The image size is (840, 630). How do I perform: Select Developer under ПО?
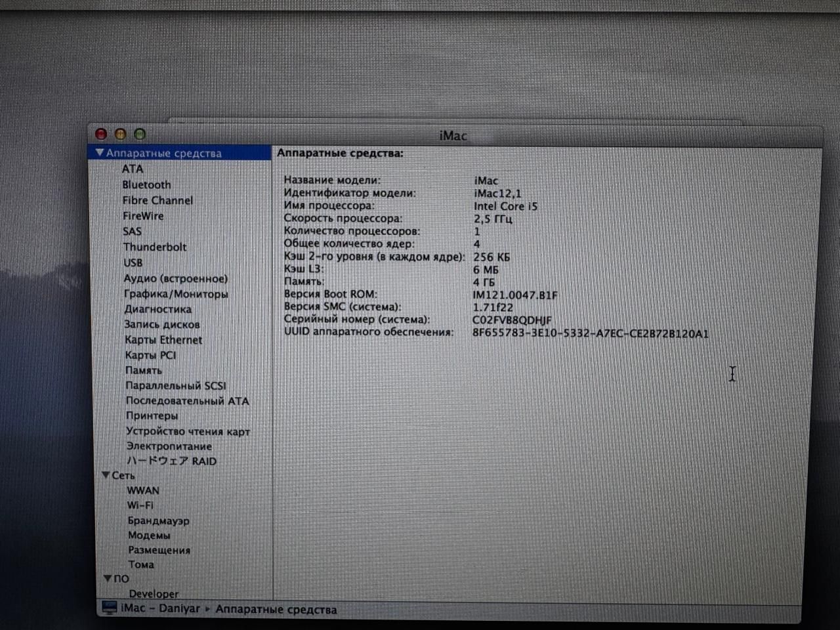[154, 593]
